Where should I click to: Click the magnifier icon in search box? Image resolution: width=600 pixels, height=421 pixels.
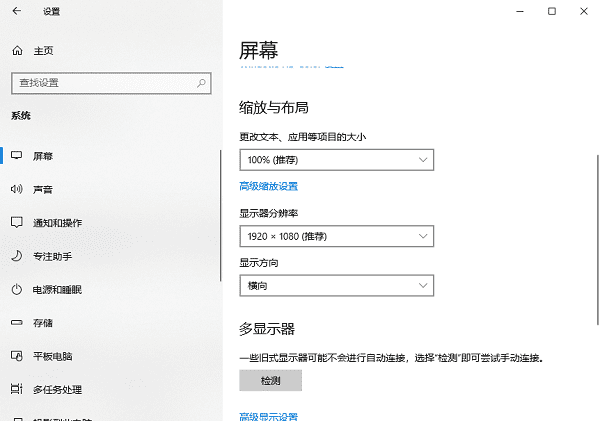pos(201,82)
